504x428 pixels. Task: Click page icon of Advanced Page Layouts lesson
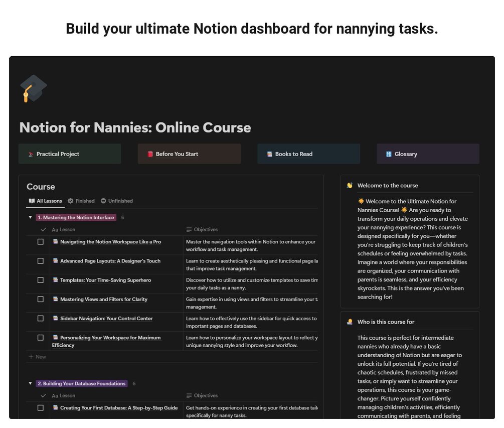(x=56, y=261)
